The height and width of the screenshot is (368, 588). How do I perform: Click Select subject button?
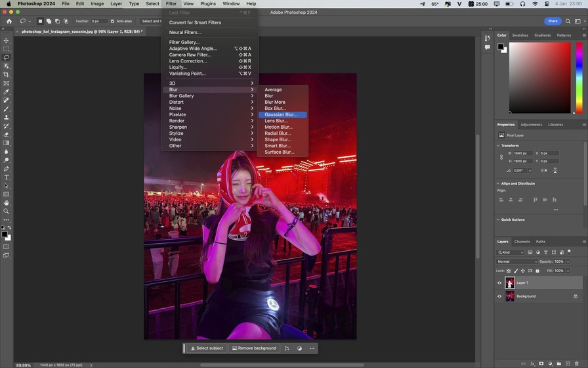click(206, 348)
